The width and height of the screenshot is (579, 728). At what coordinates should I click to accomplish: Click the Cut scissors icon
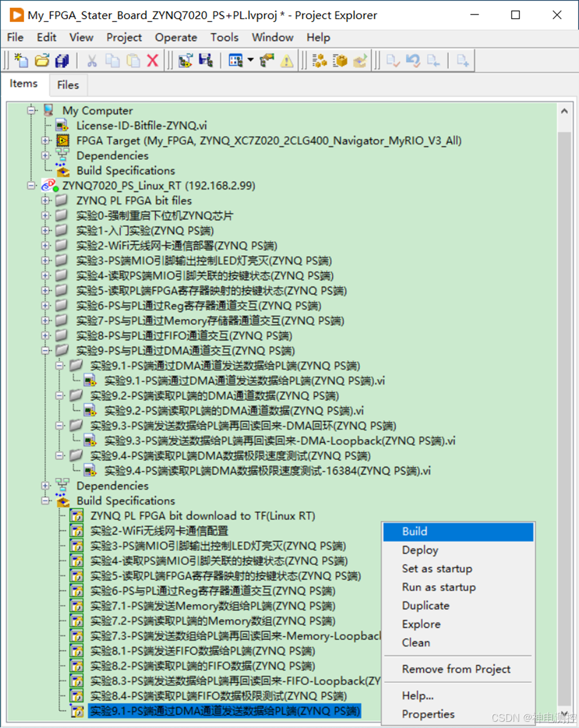92,60
